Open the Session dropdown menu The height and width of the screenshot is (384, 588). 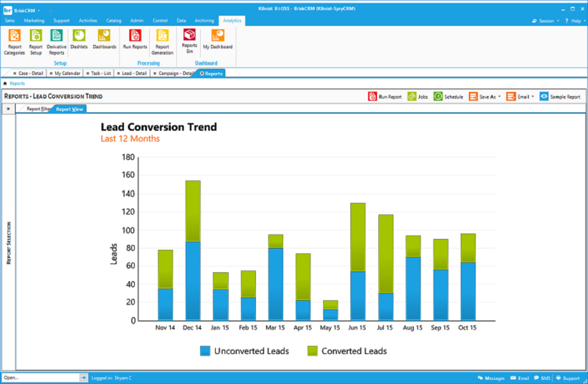(x=545, y=21)
